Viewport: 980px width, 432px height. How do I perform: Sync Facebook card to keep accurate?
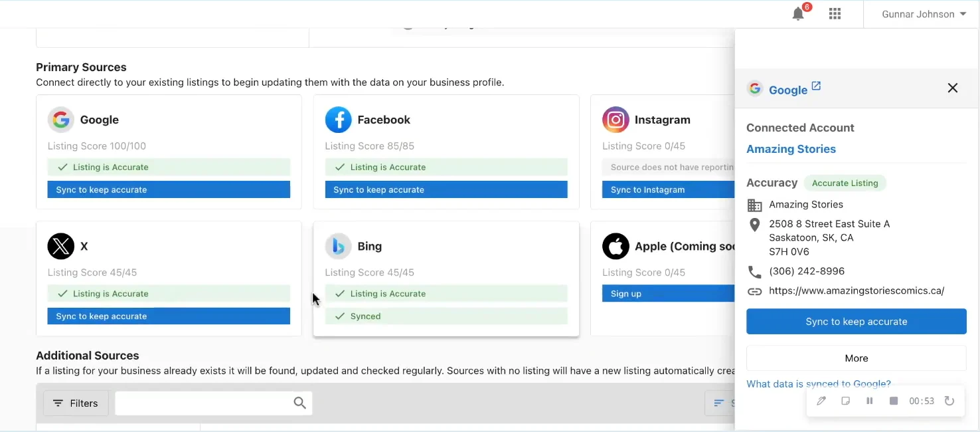446,189
